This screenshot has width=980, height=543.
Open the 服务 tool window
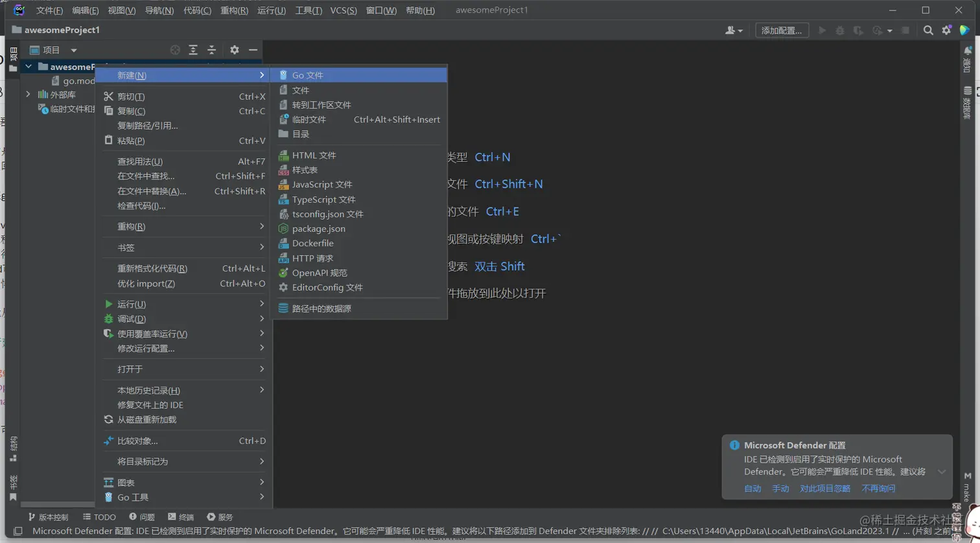(220, 517)
